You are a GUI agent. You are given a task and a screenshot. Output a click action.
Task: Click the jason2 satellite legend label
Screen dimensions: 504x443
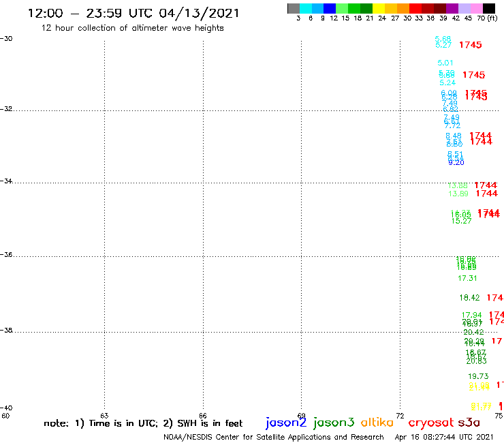point(286,423)
